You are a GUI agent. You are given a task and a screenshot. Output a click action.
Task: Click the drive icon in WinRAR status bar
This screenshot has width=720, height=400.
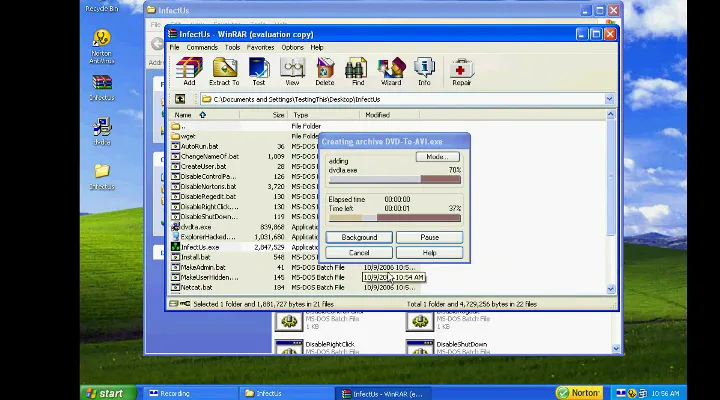coord(174,304)
